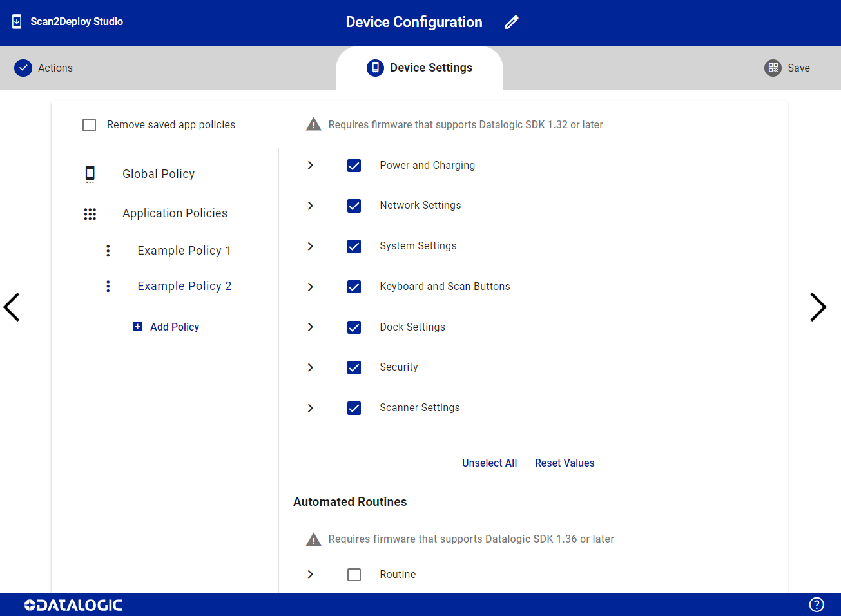The width and height of the screenshot is (841, 616).
Task: Click the Network Settings label
Action: click(420, 206)
